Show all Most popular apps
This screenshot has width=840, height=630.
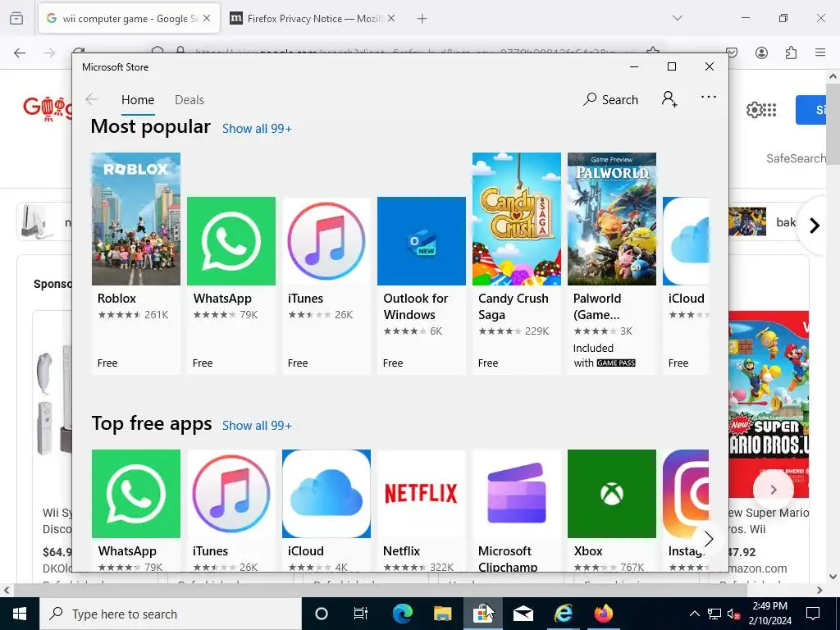[257, 129]
